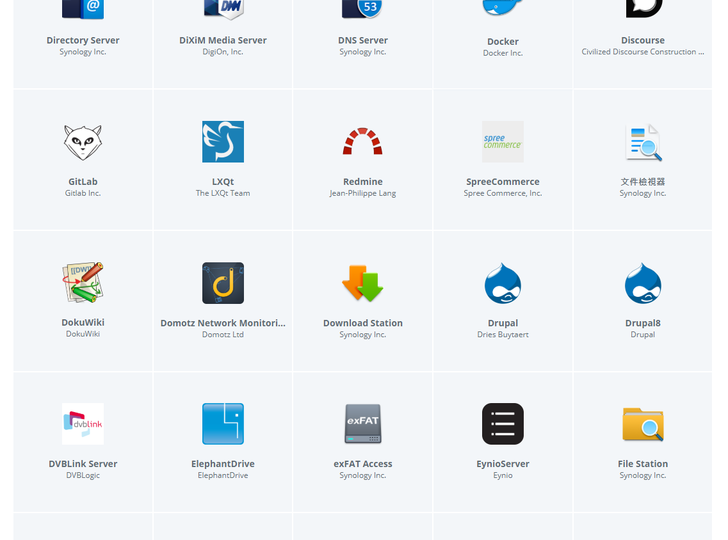
Task: Click the DiXiM Media Server title
Action: [x=223, y=41]
